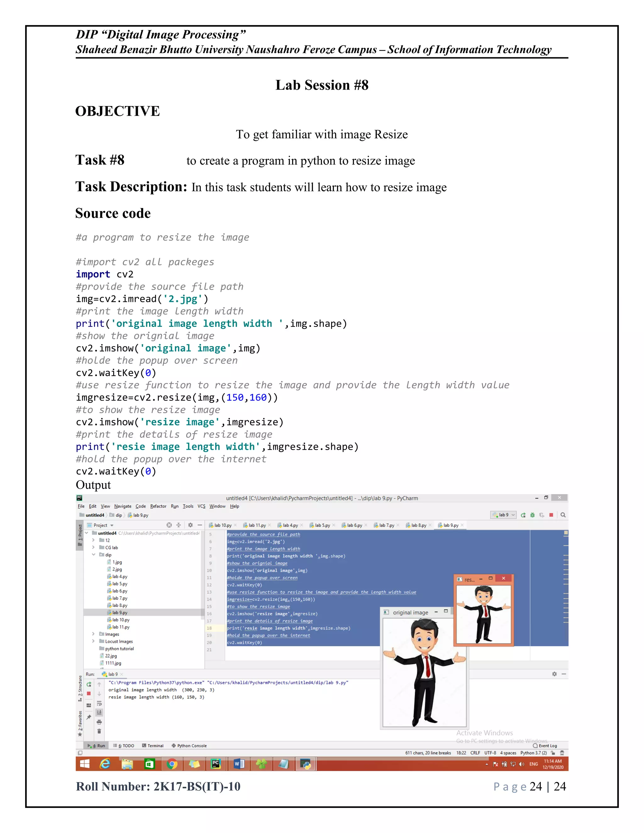The width and height of the screenshot is (644, 833).
Task: Click the Locate file crosshair icon
Action: pos(169,525)
